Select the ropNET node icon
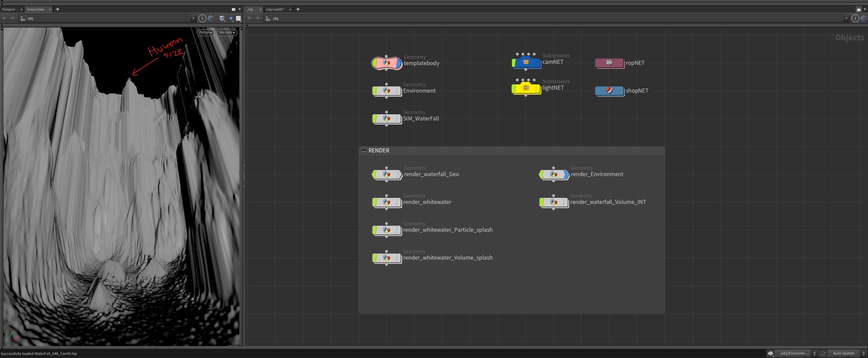868x358 pixels. point(609,63)
